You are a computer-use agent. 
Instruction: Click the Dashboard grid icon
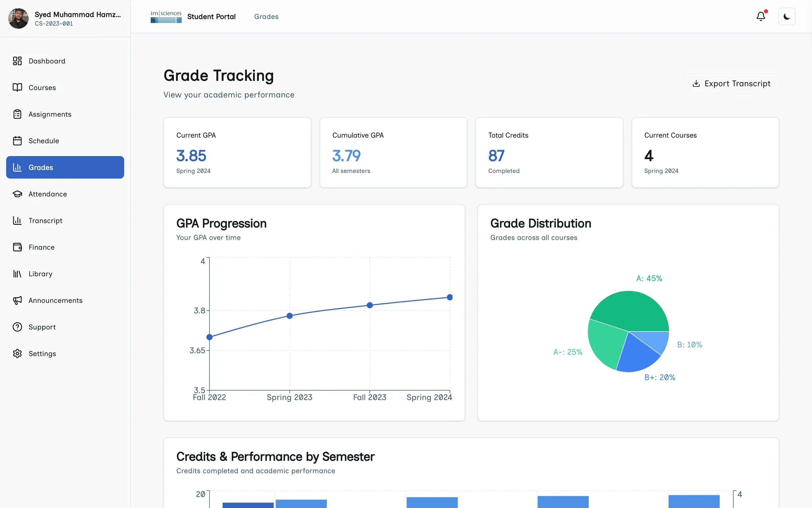pyautogui.click(x=17, y=61)
